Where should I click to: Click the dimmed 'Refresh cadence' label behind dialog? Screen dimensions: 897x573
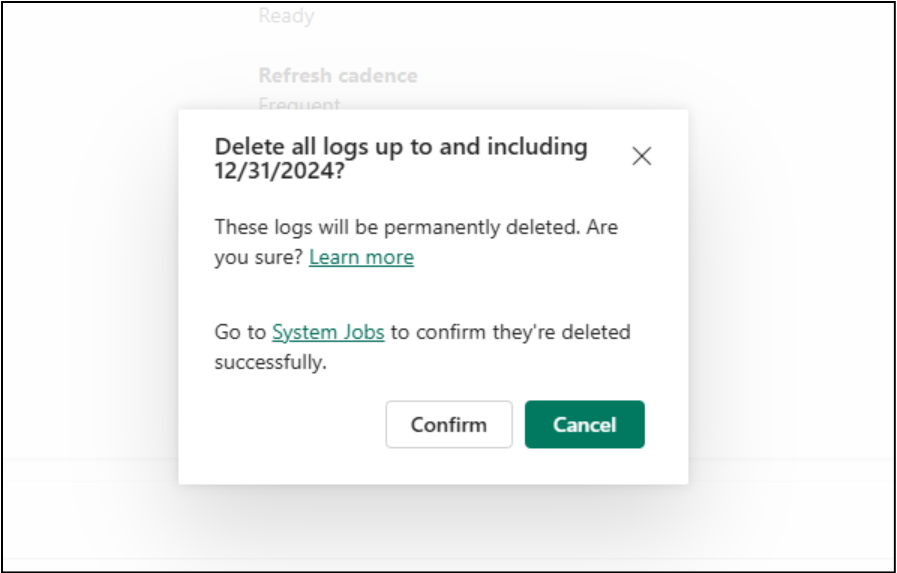[x=338, y=76]
